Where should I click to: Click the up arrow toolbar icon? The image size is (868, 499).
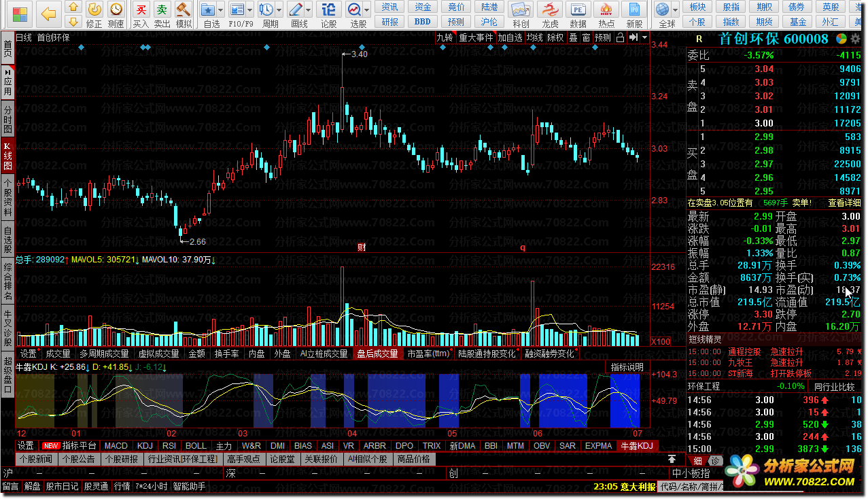[x=74, y=7]
